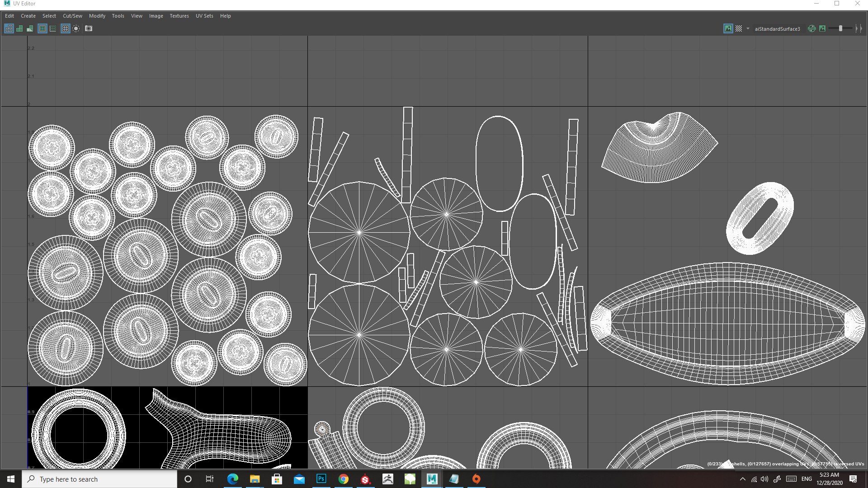
Task: Open Windows Ink pen tray icon
Action: pyautogui.click(x=777, y=479)
